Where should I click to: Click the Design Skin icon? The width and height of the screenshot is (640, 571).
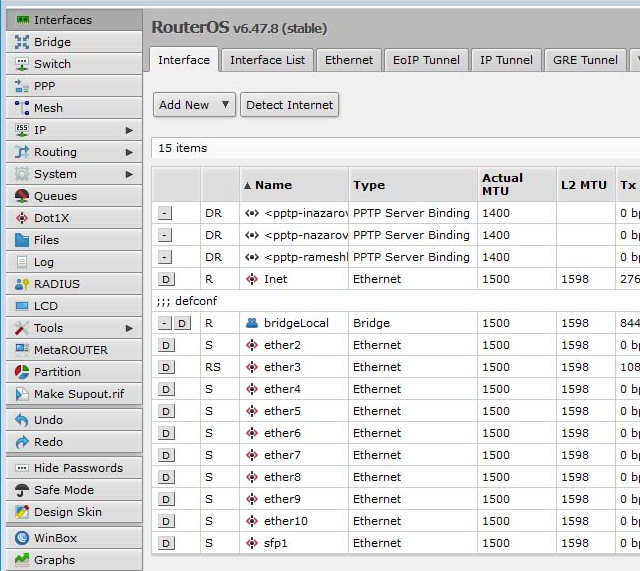click(22, 512)
